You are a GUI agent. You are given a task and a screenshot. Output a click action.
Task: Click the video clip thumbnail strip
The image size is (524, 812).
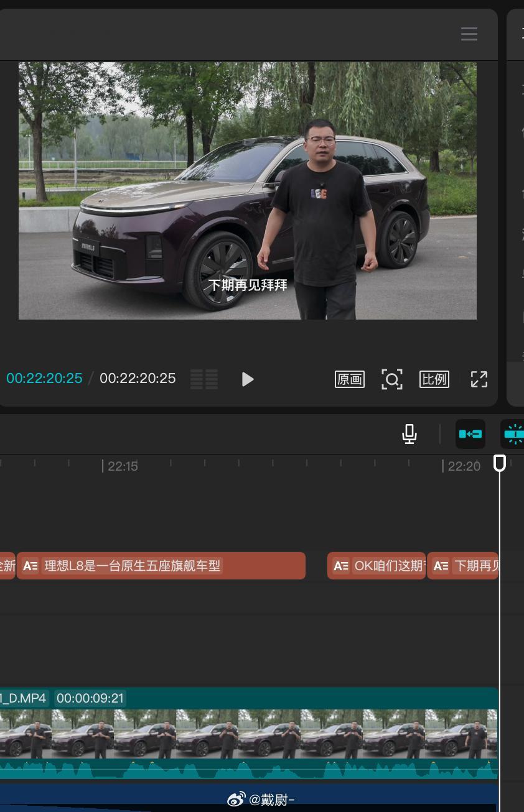tap(248, 734)
